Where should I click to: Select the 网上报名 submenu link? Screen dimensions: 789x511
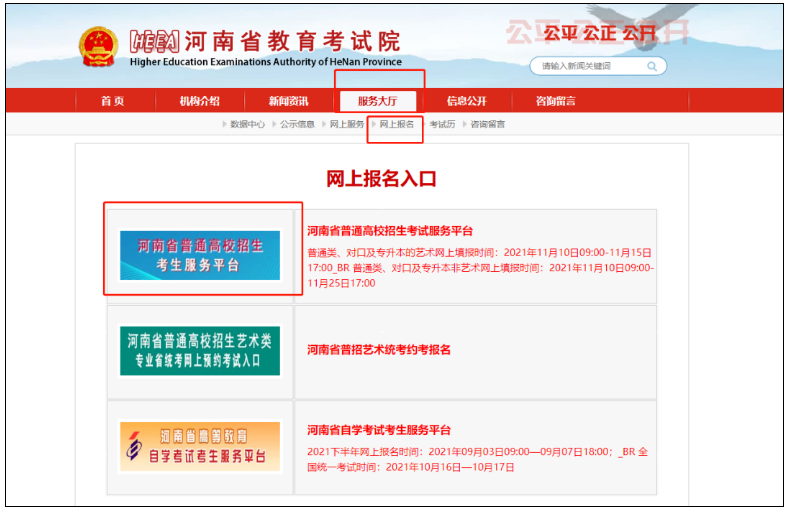(397, 125)
